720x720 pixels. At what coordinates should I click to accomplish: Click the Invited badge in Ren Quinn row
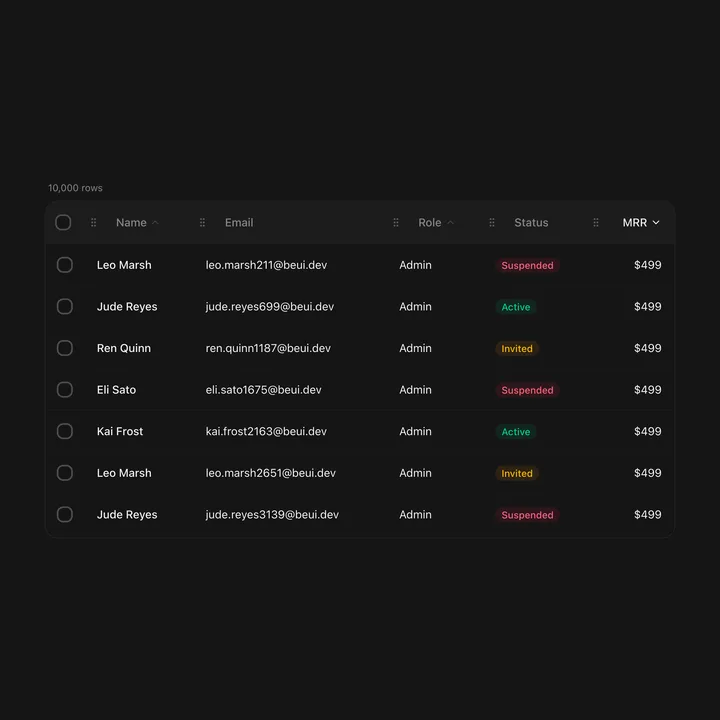[517, 349]
